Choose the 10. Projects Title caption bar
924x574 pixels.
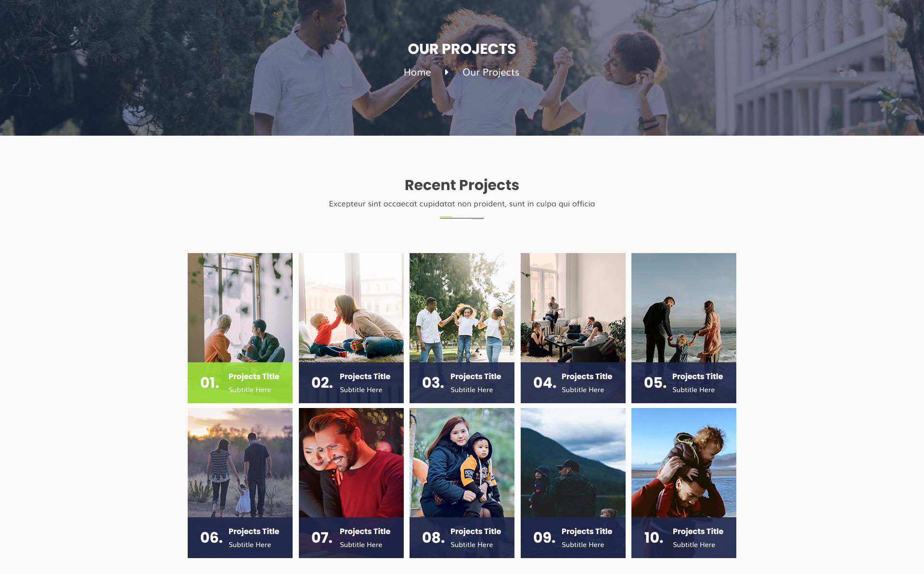684,537
